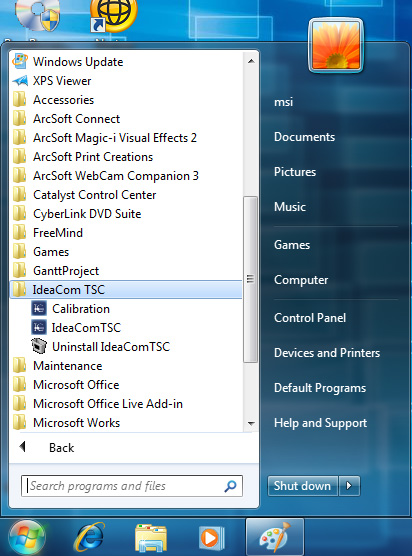Open Windows Update entry text

(78, 62)
